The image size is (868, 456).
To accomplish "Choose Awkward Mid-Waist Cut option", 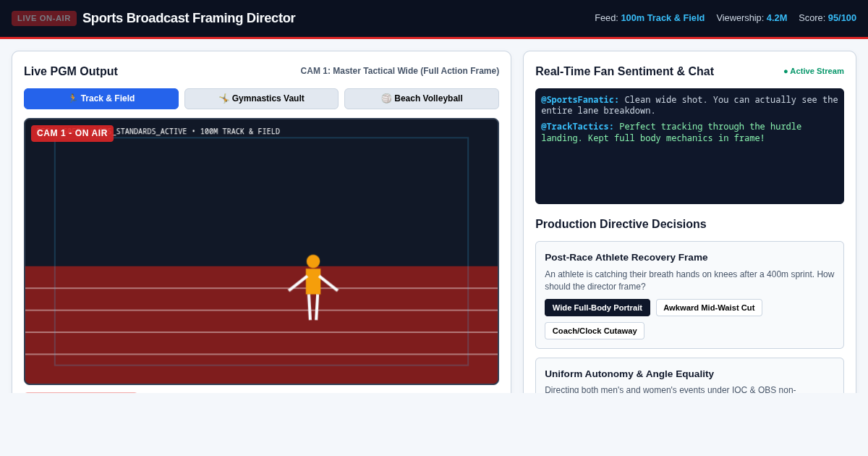I will click(x=709, y=308).
